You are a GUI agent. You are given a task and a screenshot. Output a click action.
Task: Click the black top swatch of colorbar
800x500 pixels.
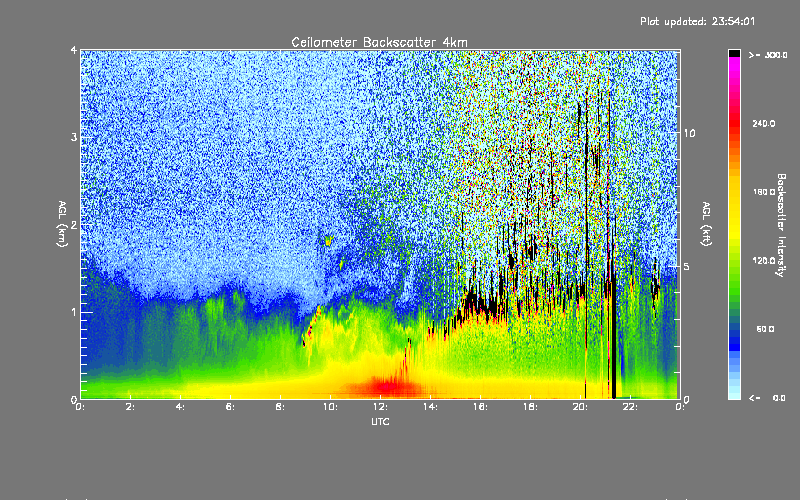point(734,53)
